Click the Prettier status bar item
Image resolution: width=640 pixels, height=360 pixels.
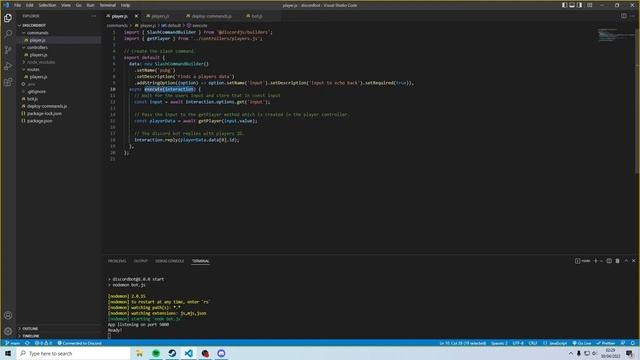click(x=606, y=343)
